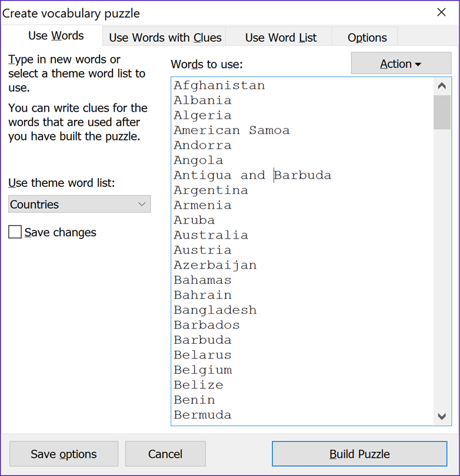Go to the Options tab
Image resolution: width=460 pixels, height=476 pixels.
(367, 38)
